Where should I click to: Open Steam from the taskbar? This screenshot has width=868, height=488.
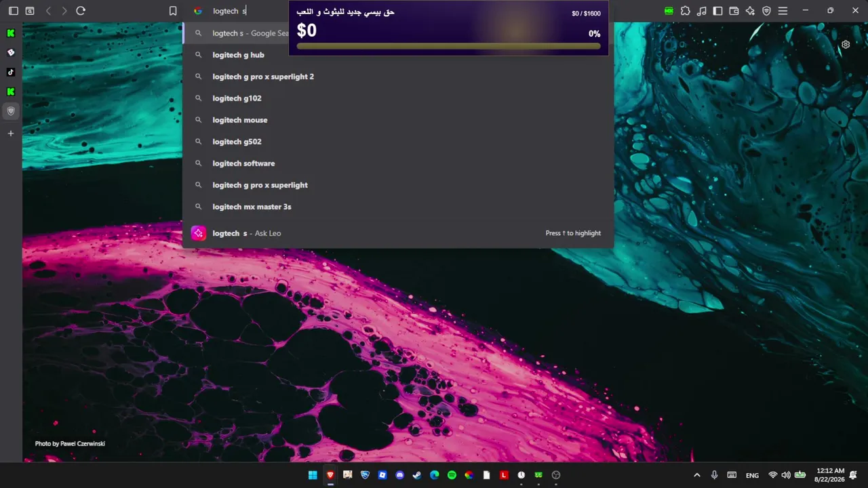417,475
